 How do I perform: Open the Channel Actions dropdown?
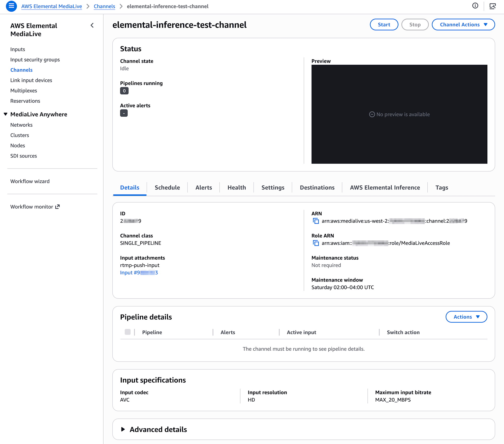click(463, 25)
